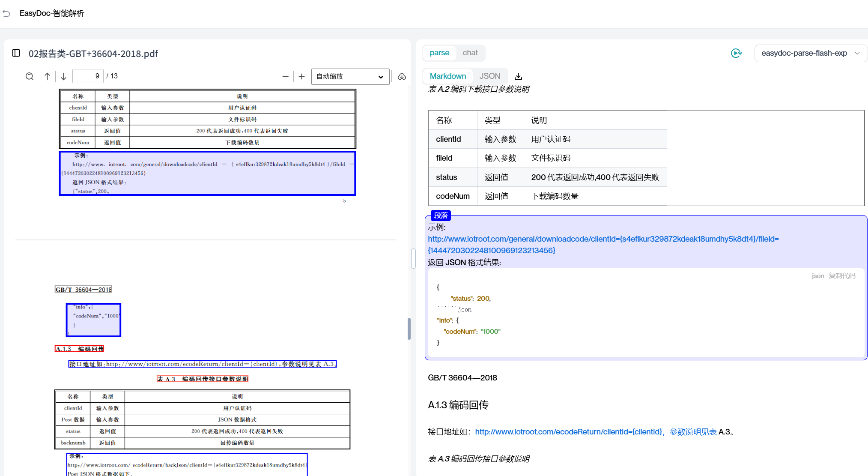Open the 自动缩放 zoom dropdown

pos(350,76)
